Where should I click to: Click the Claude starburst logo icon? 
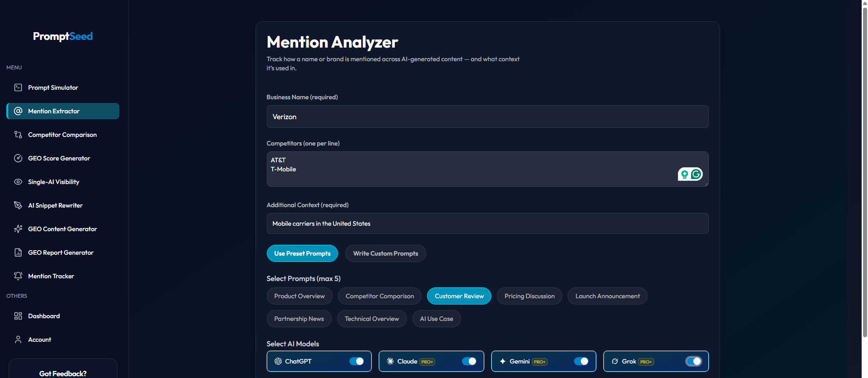(390, 361)
